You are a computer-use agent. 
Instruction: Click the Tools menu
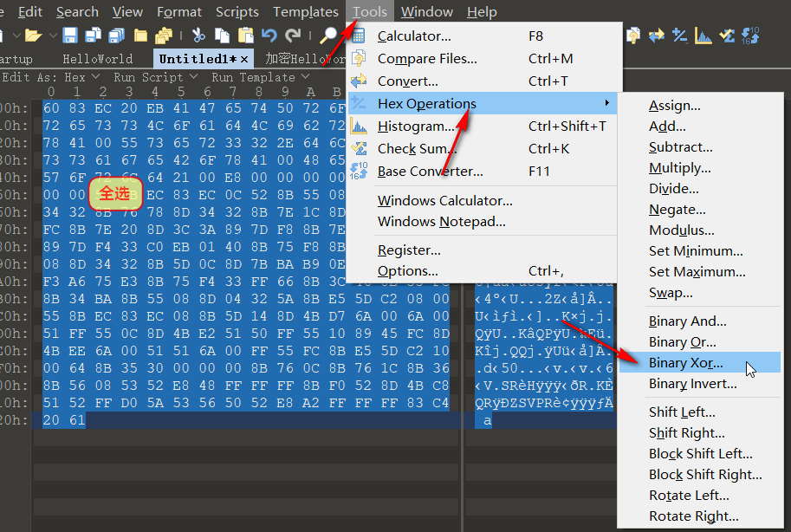[370, 11]
